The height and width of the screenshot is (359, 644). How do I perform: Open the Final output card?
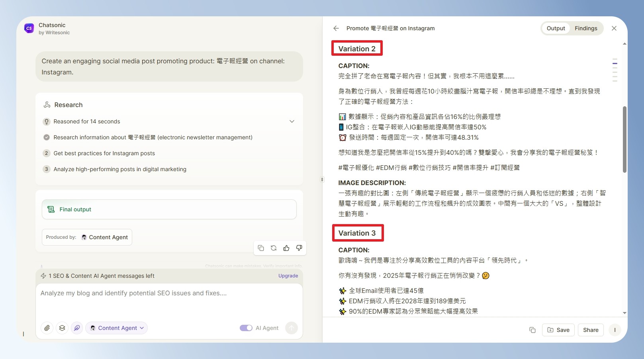click(169, 209)
